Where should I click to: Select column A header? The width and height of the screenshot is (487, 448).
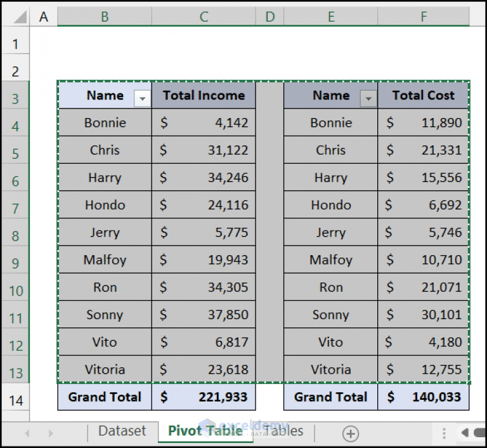point(44,16)
